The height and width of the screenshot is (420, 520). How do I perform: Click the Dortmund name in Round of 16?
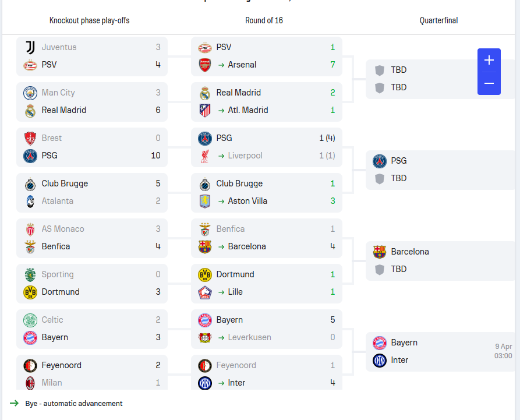click(x=235, y=274)
